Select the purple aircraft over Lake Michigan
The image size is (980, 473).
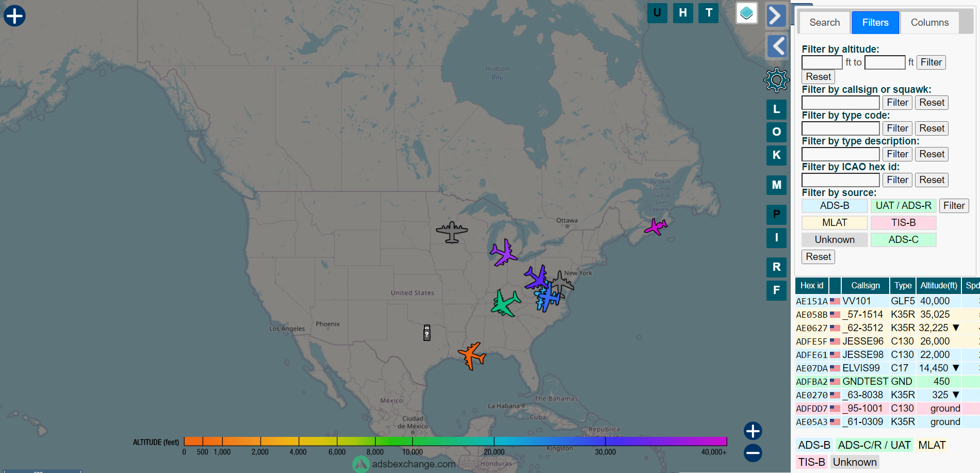tap(503, 252)
